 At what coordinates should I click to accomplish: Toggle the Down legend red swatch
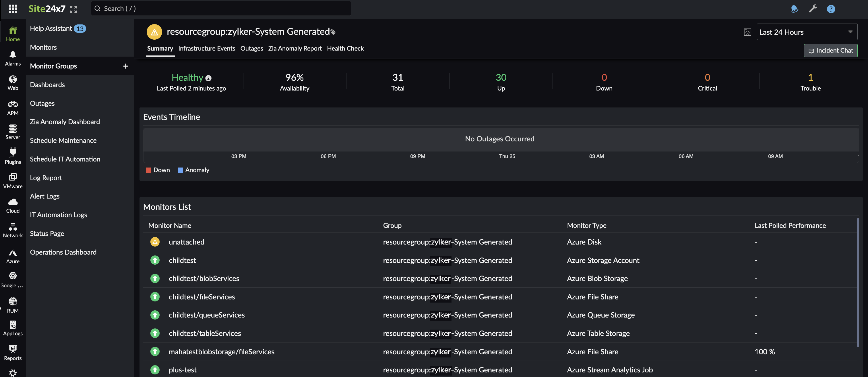(148, 170)
